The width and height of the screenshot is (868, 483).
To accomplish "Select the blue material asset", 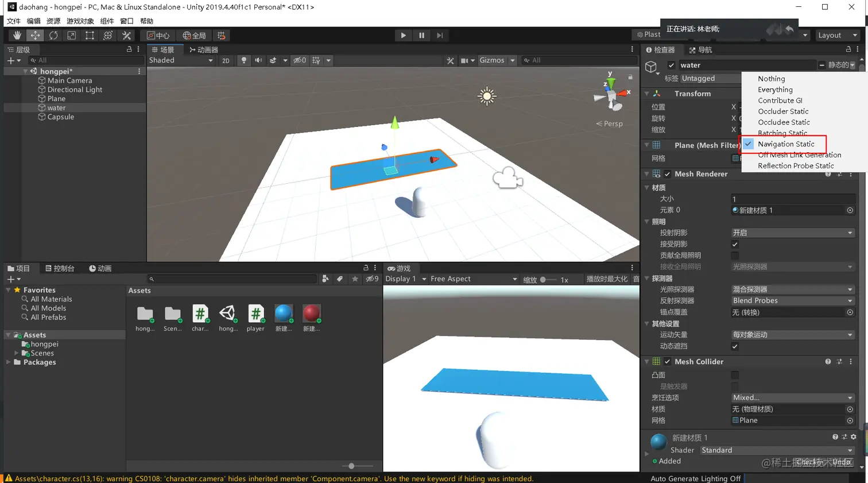I will coord(284,318).
